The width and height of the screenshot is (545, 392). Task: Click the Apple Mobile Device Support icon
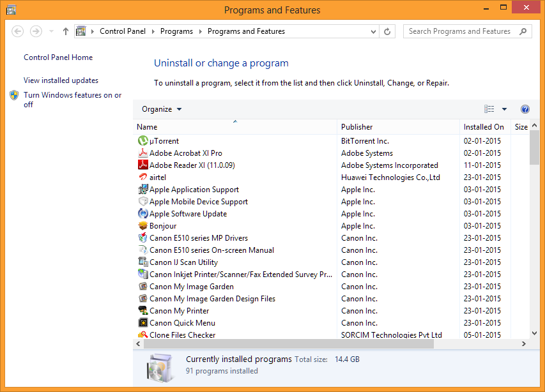pyautogui.click(x=143, y=201)
